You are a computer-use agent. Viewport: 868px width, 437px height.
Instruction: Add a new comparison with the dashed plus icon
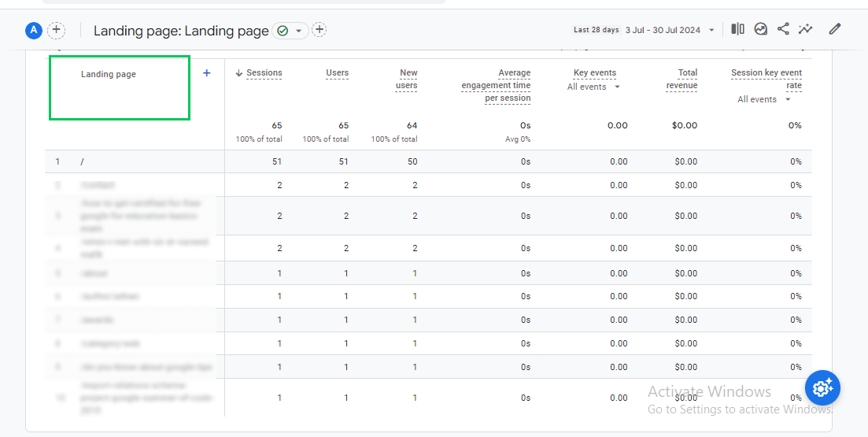(57, 31)
